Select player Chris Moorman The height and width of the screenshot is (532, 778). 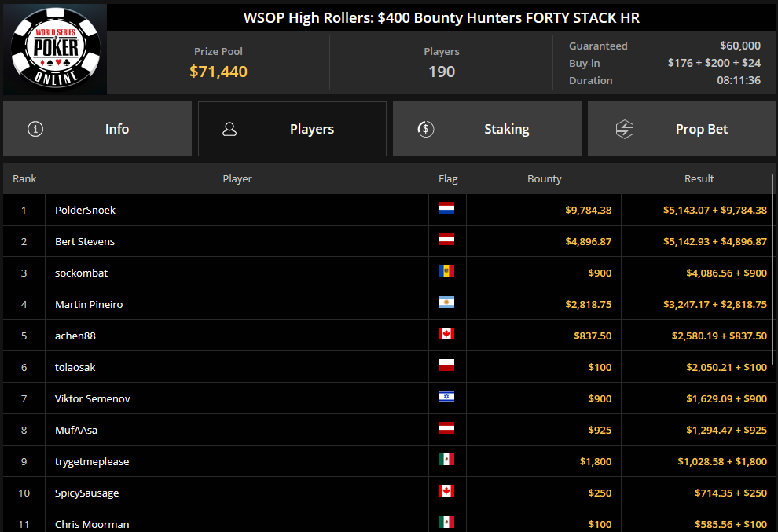(x=92, y=525)
